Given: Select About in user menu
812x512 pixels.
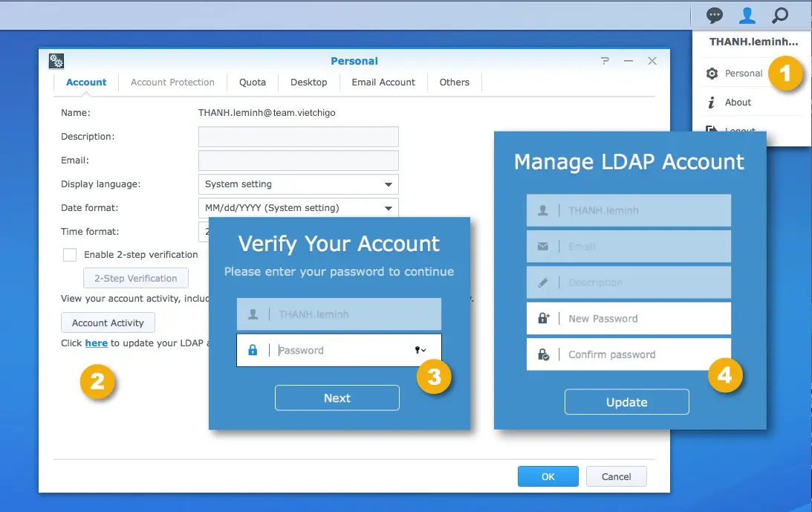Looking at the screenshot, I should pyautogui.click(x=738, y=103).
